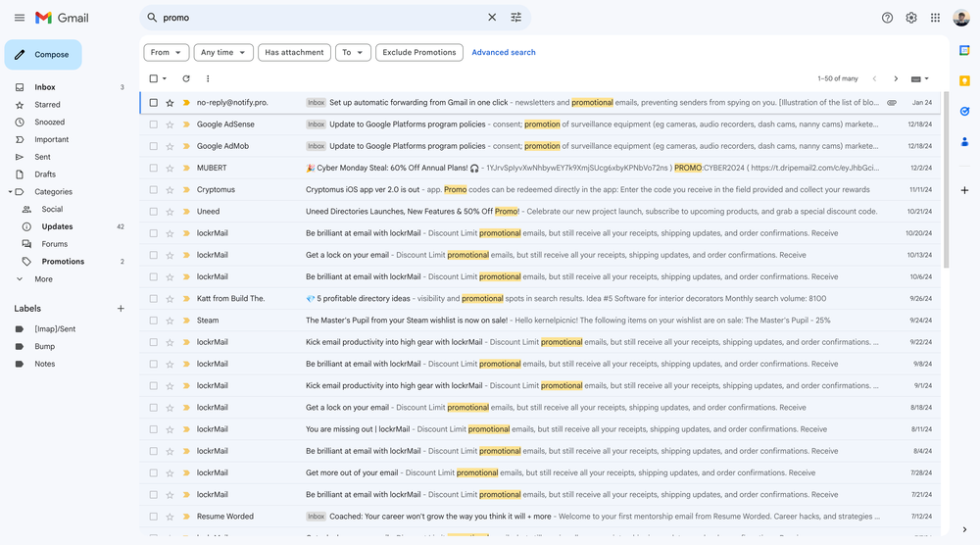
Task: Open the Google account avatar
Action: (961, 18)
